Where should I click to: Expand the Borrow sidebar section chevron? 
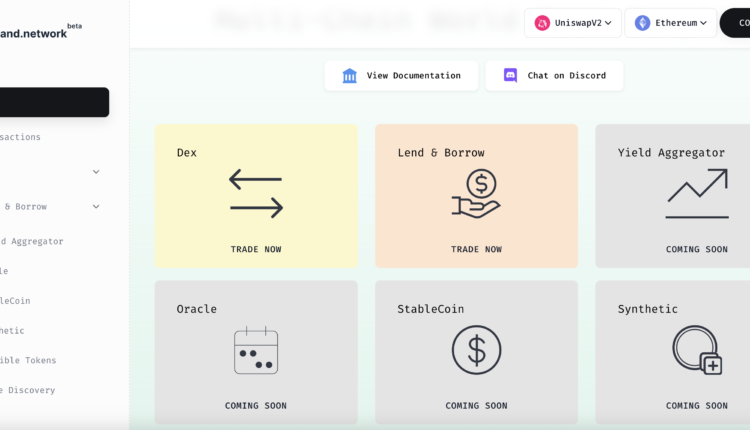coord(96,207)
